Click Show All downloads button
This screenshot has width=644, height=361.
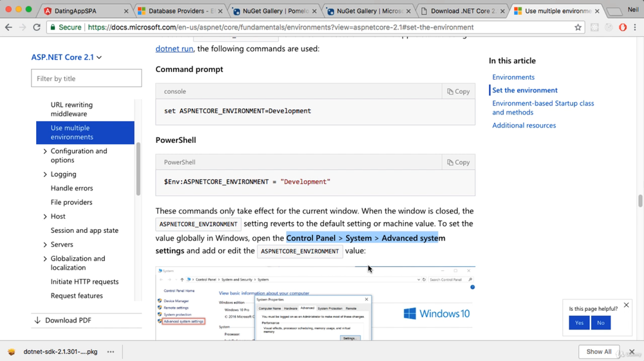click(598, 351)
